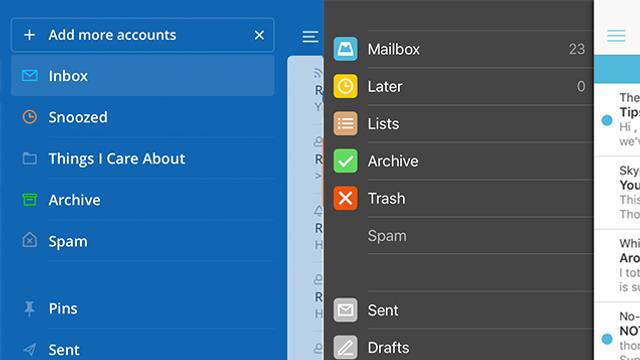Click unread dot beside the Tips message
Screen dimensions: 640x360
607,120
